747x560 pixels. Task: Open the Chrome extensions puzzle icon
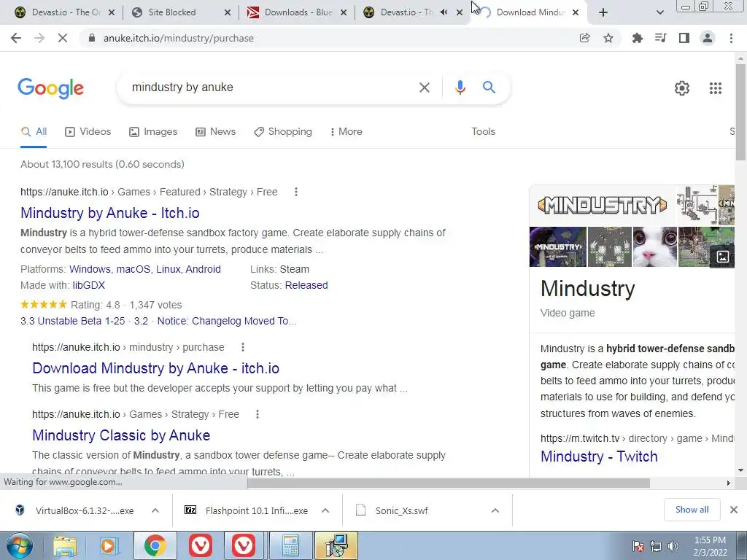pos(637,38)
